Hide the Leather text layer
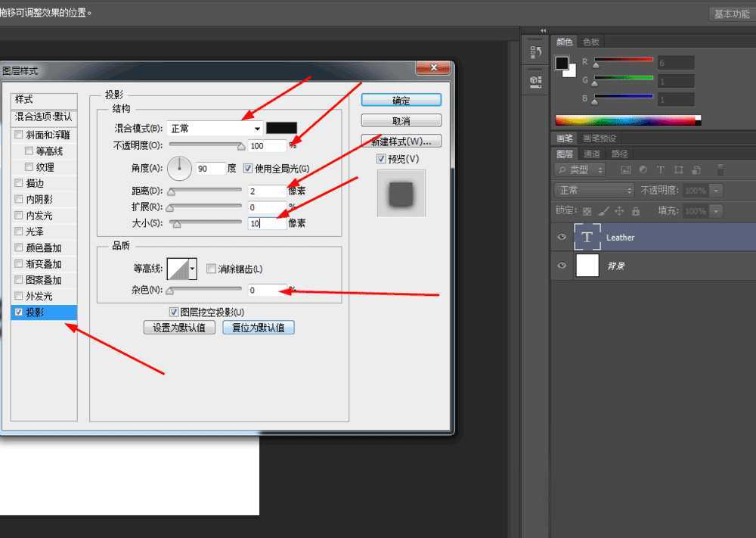756x538 pixels. pos(561,237)
